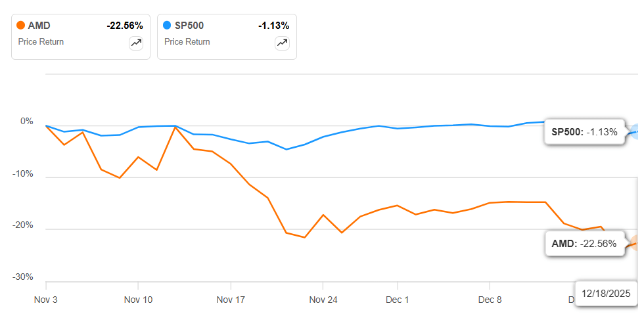This screenshot has width=644, height=314.
Task: Click AMD's -22.56% return value in card
Action: coord(124,26)
